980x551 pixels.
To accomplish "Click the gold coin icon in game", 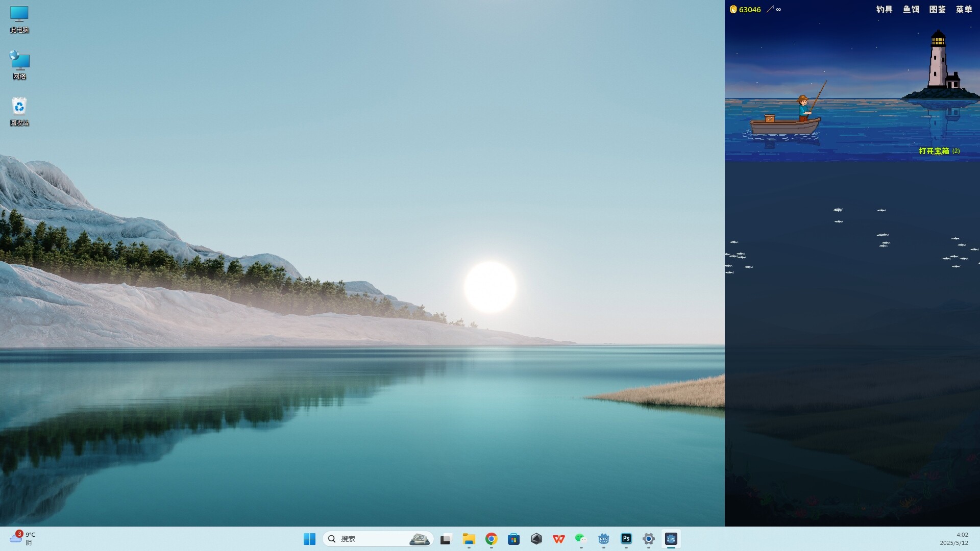I will (733, 9).
